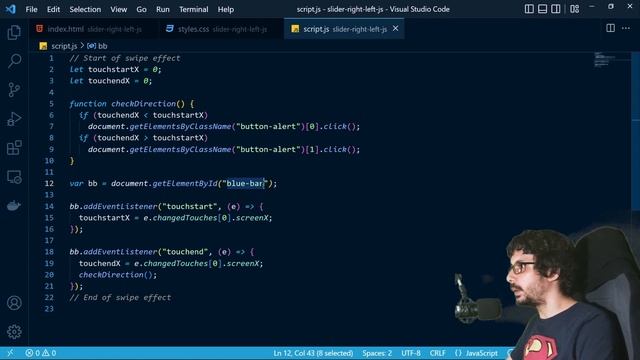The image size is (640, 360).
Task: Open the Help menu
Action: tap(225, 9)
